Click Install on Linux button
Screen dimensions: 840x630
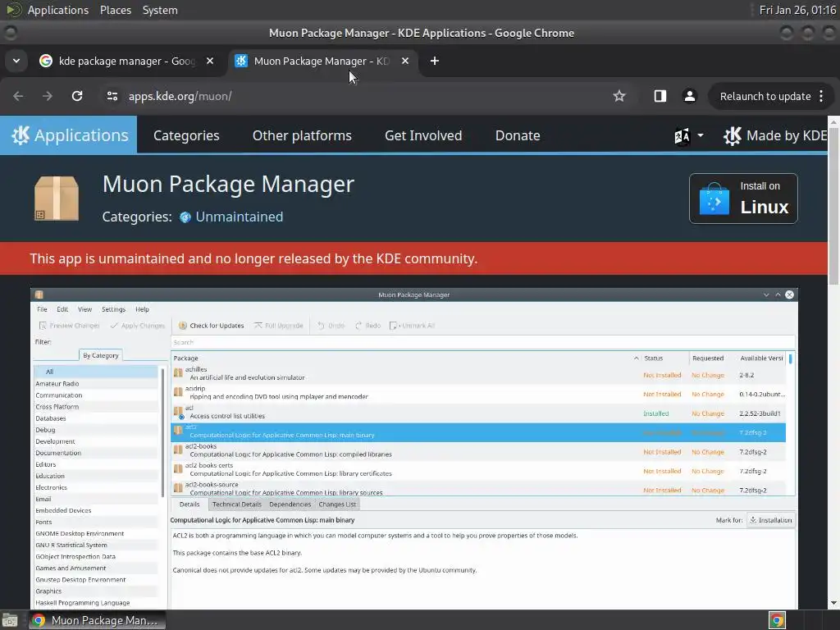(743, 199)
